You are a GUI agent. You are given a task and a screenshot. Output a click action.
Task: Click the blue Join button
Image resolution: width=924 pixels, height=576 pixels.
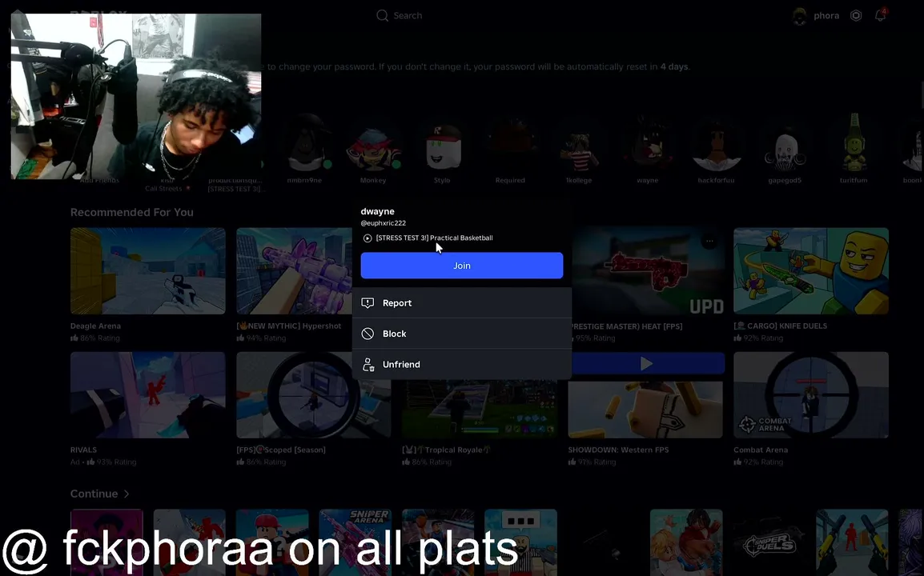point(461,266)
